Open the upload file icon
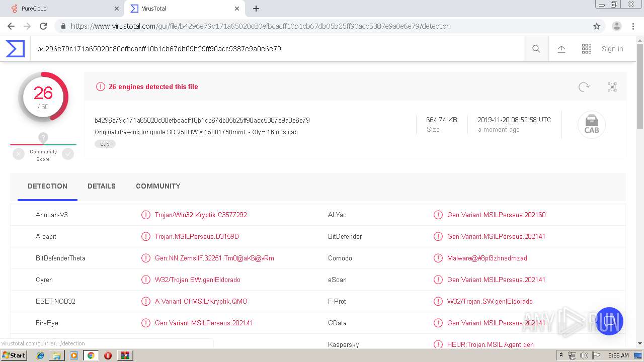This screenshot has height=362, width=644. click(x=561, y=49)
